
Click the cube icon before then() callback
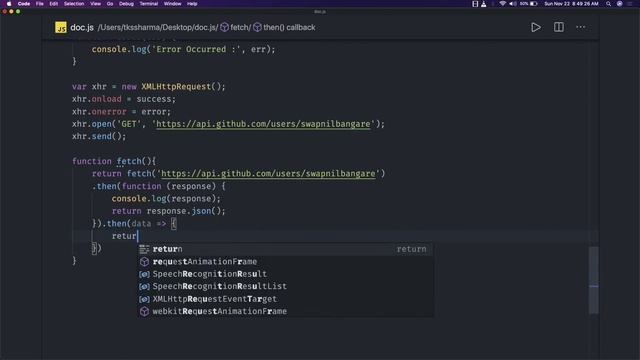click(x=257, y=27)
